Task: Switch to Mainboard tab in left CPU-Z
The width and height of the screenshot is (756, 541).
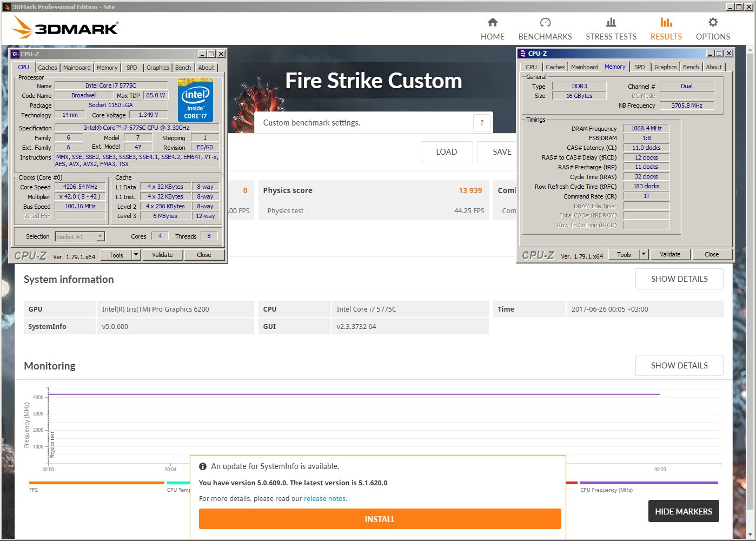Action: click(x=77, y=68)
